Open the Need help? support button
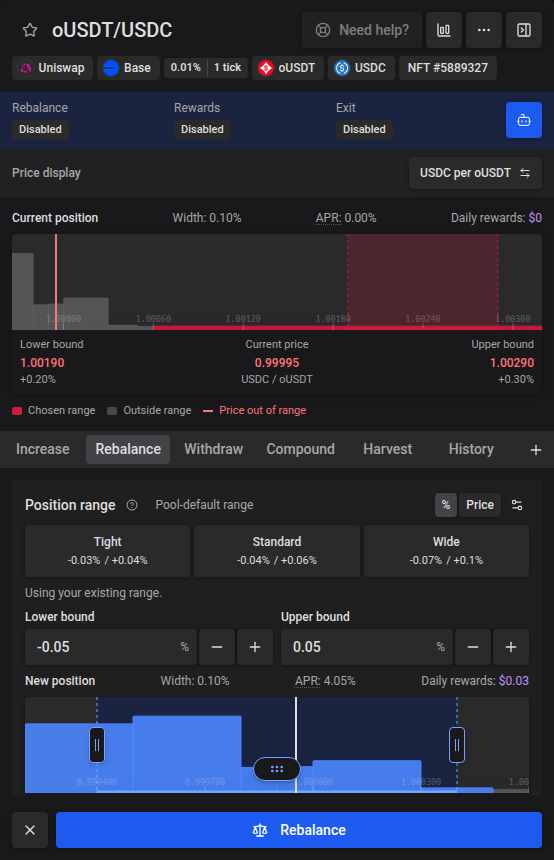Viewport: 554px width, 860px height. tap(362, 30)
